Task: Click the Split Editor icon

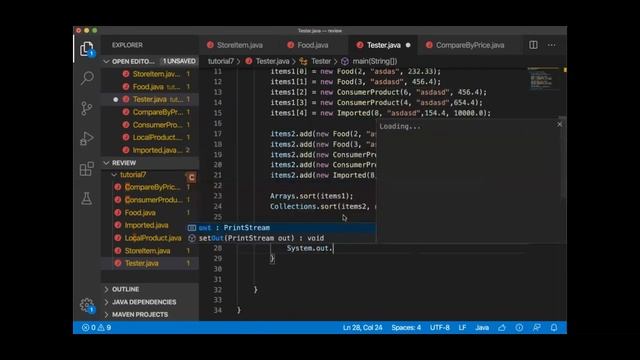Action: (x=533, y=45)
